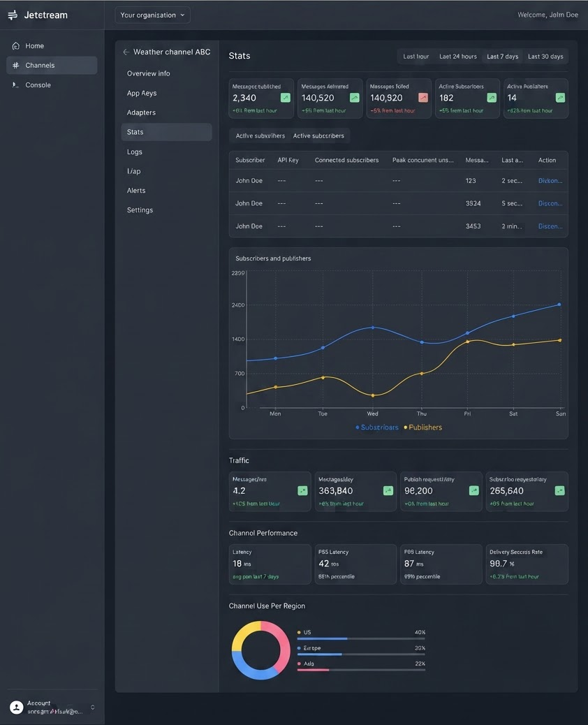
Task: Navigate to Channels in sidebar
Action: coord(52,65)
